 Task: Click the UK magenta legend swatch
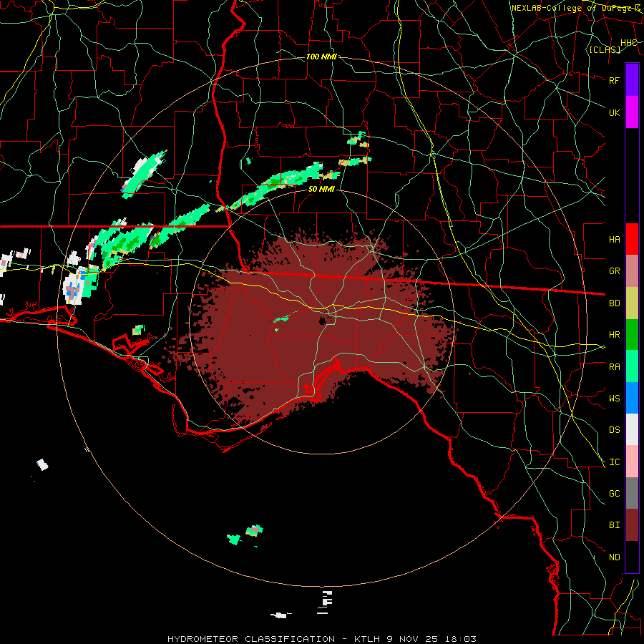(x=632, y=112)
